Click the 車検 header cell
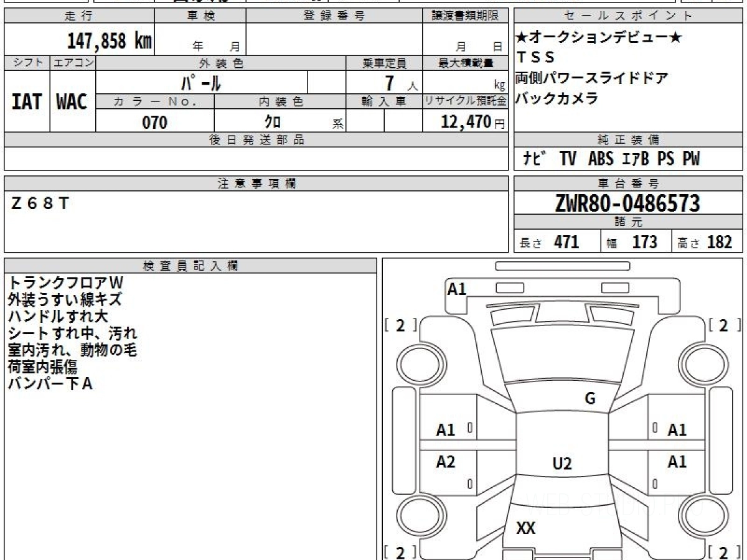 200,16
